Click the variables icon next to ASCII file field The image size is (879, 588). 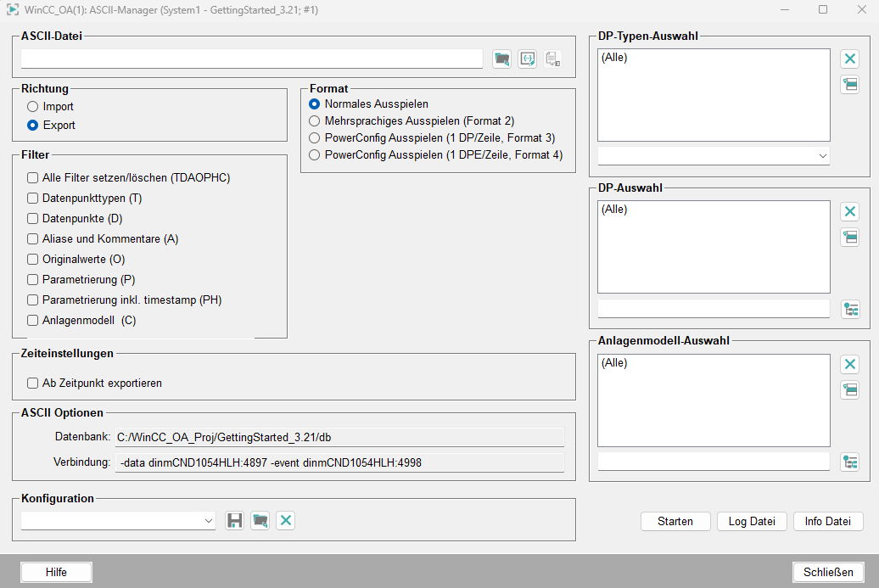tap(528, 59)
